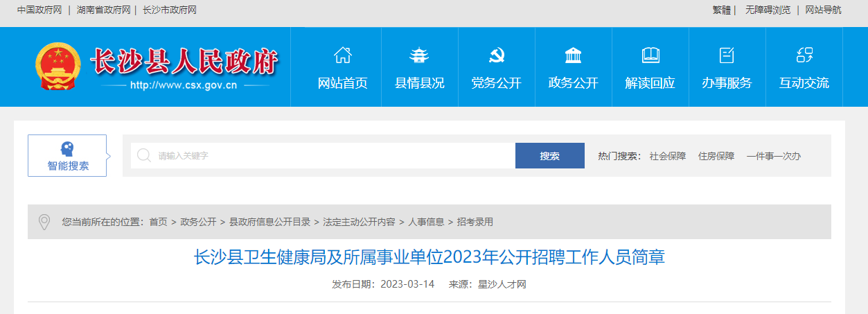868x314 pixels.
Task: Click the robot head icon for 智能搜索
Action: click(67, 148)
